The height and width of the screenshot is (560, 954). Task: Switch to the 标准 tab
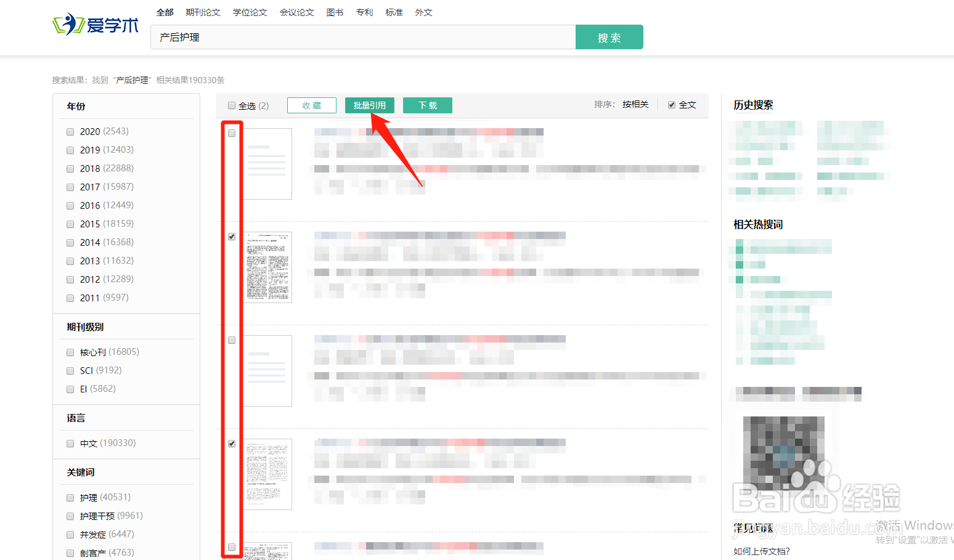394,12
